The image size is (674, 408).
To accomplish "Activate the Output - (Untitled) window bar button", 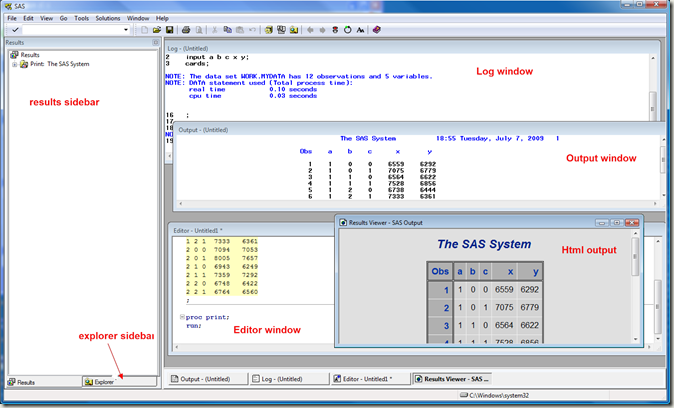I will pyautogui.click(x=206, y=379).
